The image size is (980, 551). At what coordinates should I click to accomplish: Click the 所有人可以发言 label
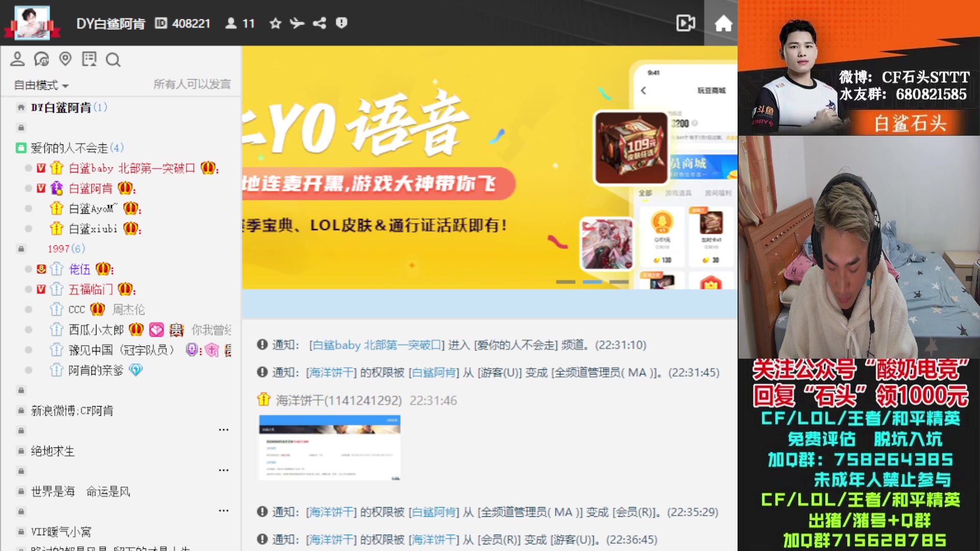point(192,84)
